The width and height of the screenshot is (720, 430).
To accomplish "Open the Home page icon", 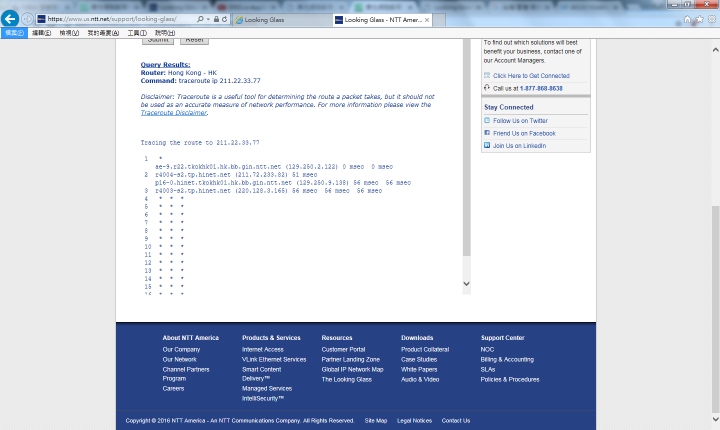I will (687, 19).
